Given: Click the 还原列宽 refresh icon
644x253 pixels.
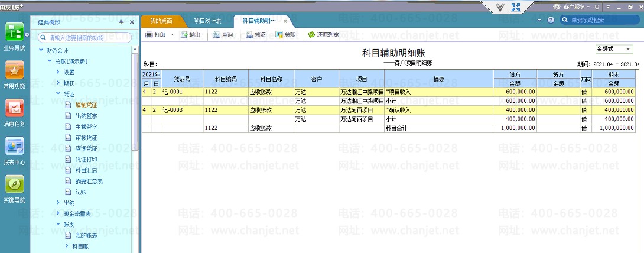Looking at the screenshot, I should 311,35.
